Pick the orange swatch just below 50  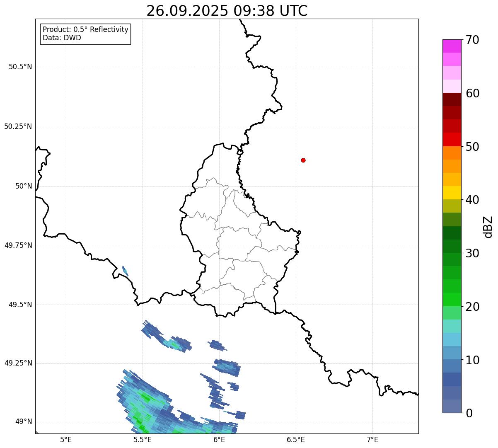coord(452,153)
